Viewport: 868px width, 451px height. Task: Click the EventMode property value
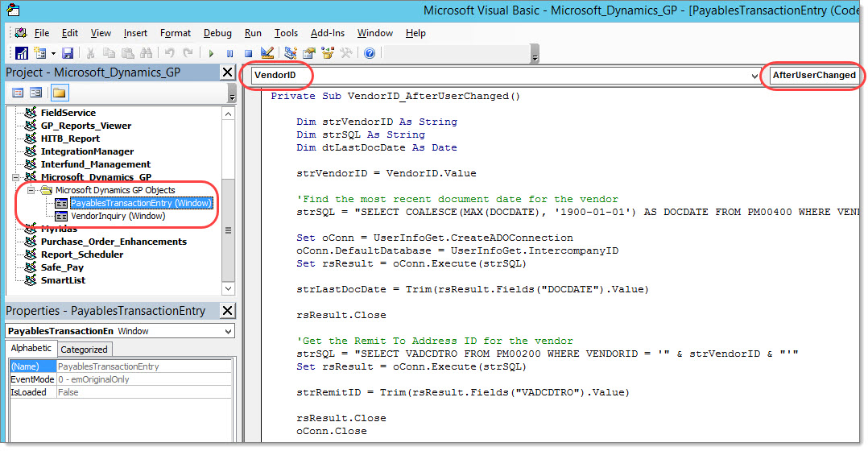pos(144,379)
